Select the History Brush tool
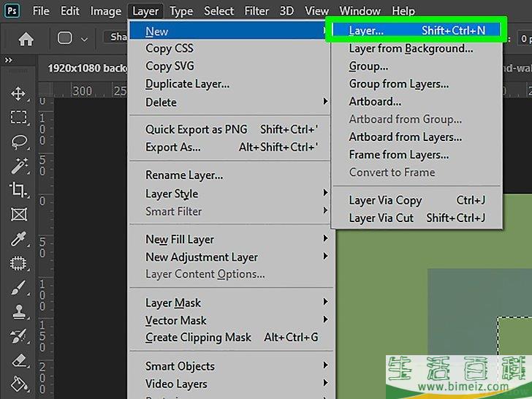The height and width of the screenshot is (399, 532). 18,336
